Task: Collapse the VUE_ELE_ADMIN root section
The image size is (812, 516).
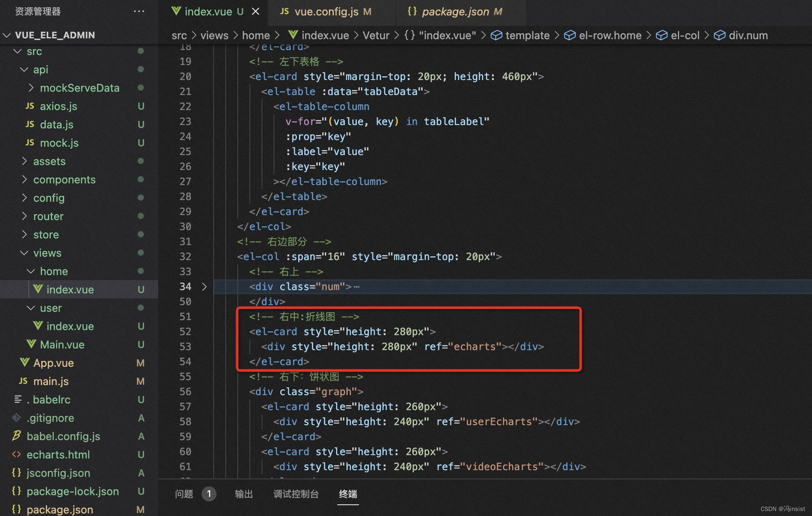Action: [7, 35]
